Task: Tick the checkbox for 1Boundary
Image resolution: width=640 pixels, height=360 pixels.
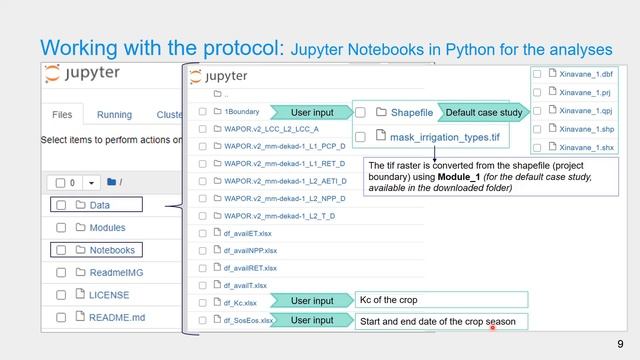Action: tap(202, 111)
